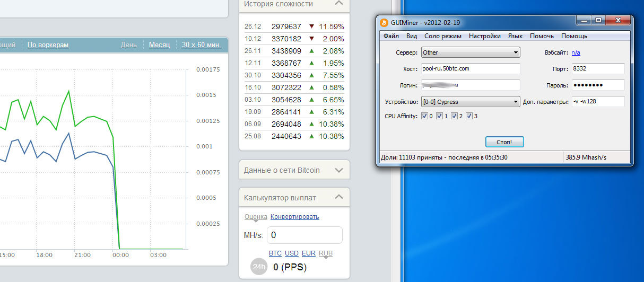Click the 24h round badge in payout calculator
This screenshot has height=282, width=644.
click(x=258, y=267)
